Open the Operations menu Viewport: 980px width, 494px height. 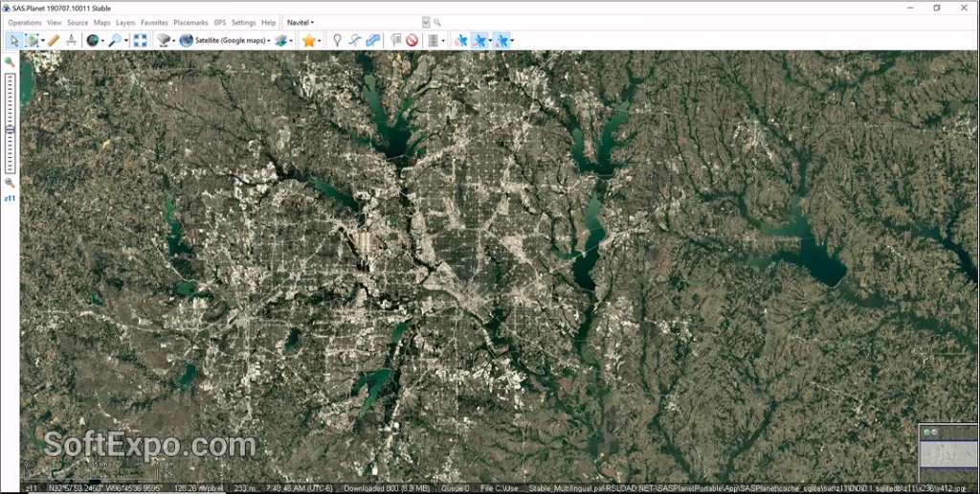coord(25,22)
